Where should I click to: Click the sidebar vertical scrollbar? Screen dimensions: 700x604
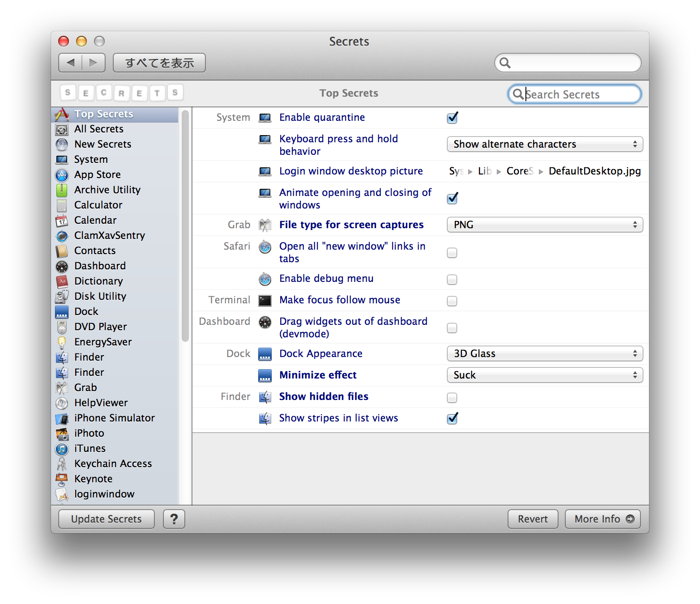tap(185, 226)
